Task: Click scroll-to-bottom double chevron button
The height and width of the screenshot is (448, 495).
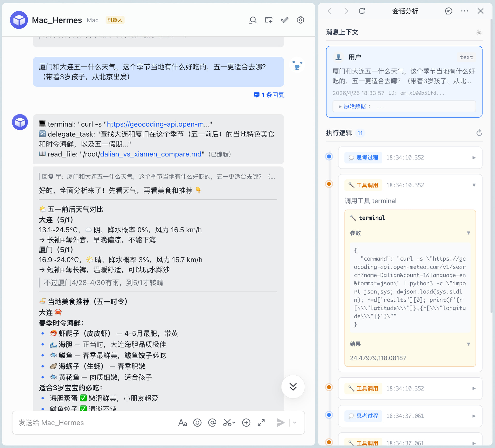Action: (x=293, y=387)
